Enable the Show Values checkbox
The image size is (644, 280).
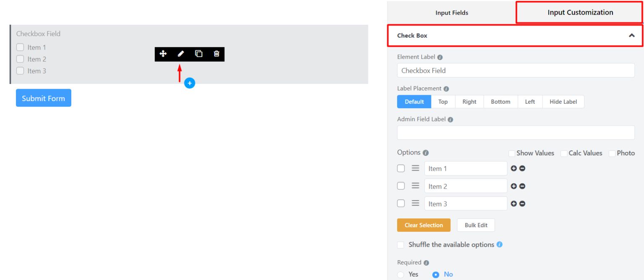512,153
